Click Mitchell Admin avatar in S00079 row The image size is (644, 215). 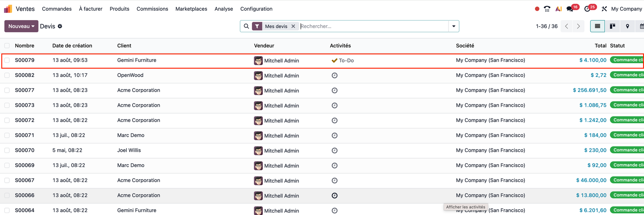coord(258,60)
